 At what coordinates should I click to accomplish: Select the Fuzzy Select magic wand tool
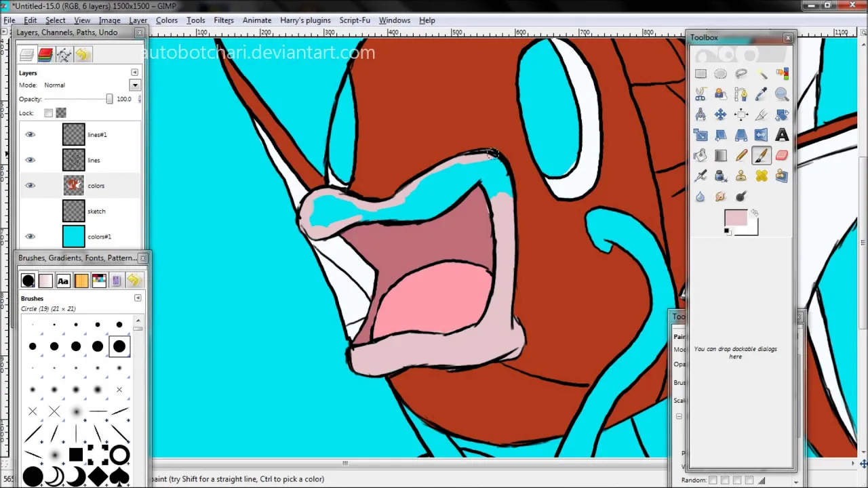(762, 74)
